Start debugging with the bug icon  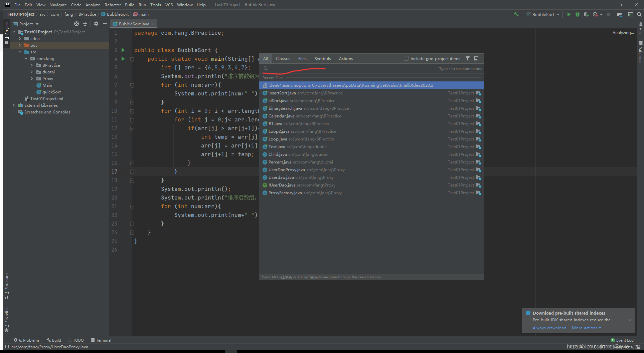point(577,14)
